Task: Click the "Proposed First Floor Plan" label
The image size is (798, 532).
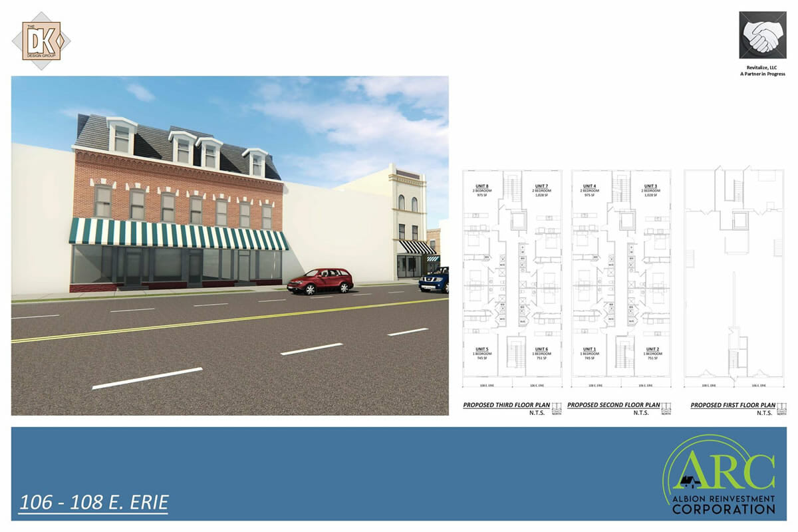Action: click(x=732, y=405)
